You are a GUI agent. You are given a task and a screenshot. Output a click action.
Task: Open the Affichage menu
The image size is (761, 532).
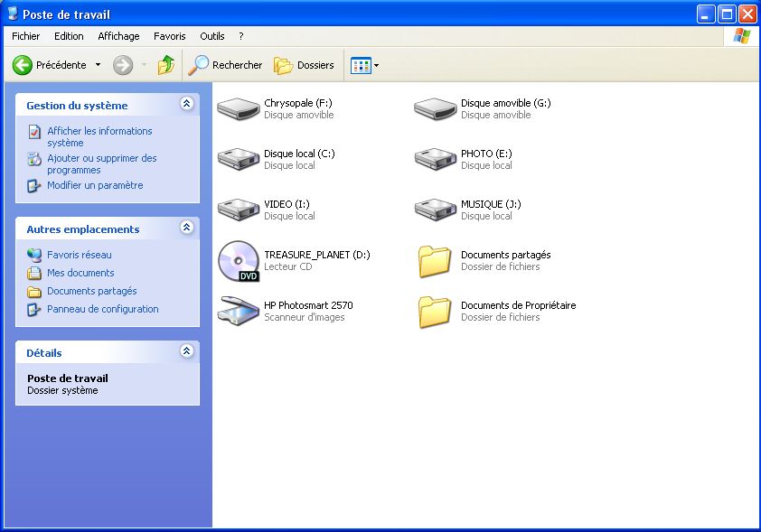(118, 36)
